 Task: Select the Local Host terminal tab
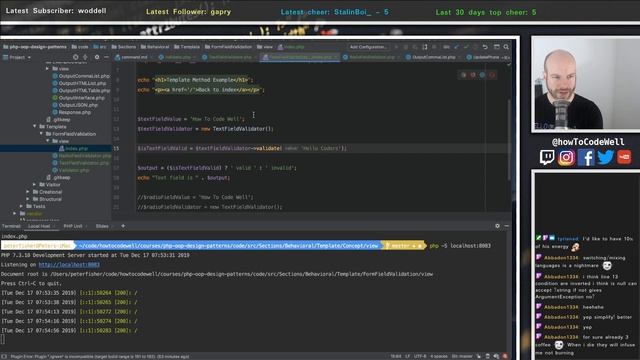[39, 226]
